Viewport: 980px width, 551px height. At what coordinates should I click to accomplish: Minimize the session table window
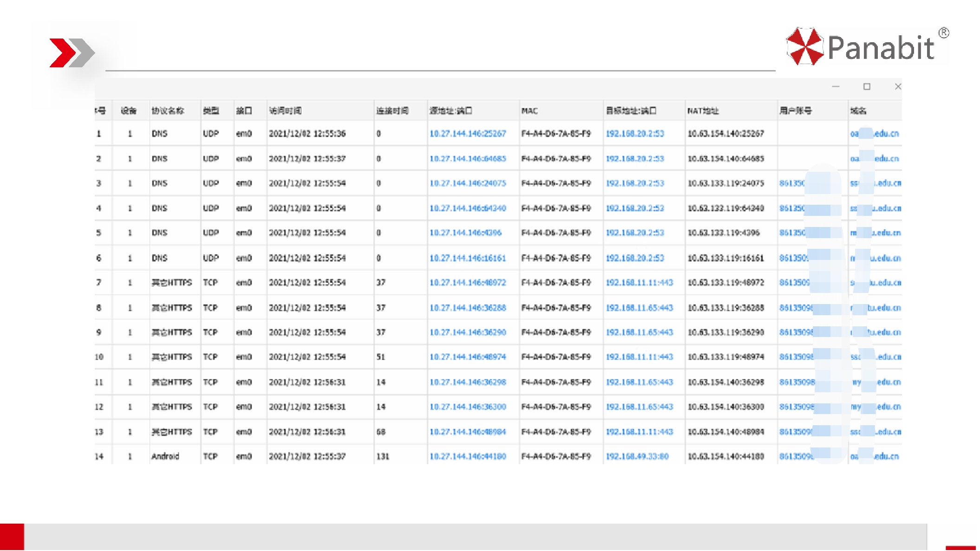tap(836, 87)
